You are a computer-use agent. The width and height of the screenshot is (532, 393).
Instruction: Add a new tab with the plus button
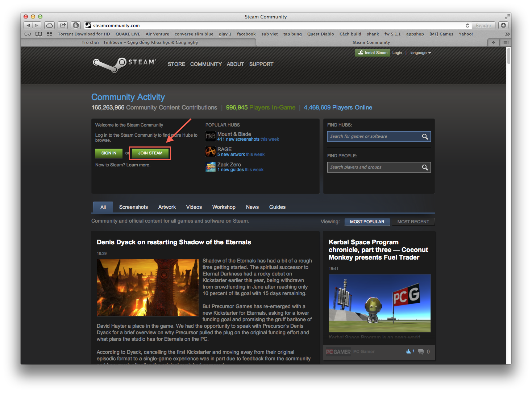coord(493,42)
